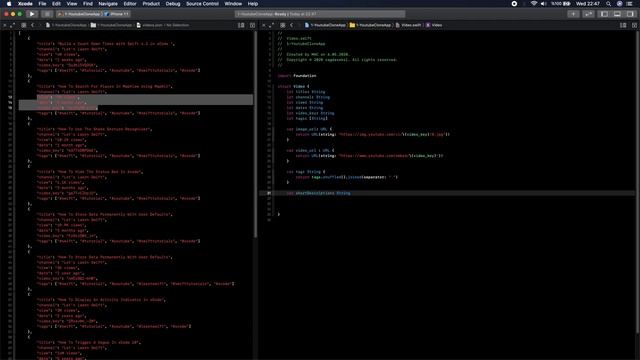Click the 'struct Video {' line
Image resolution: width=640 pixels, height=360 pixels.
293,86
